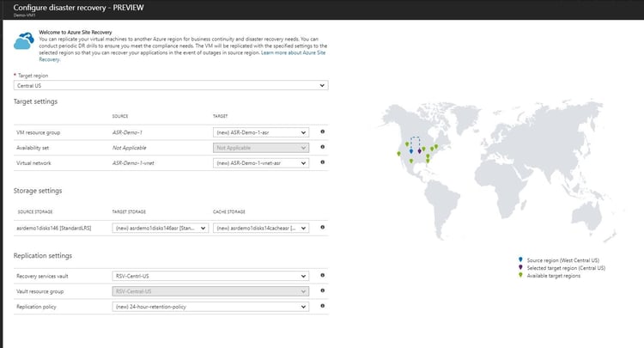644x348 pixels.
Task: Click source storage asrdemo1disks146 [StandardLRS] text
Action: pos(54,228)
